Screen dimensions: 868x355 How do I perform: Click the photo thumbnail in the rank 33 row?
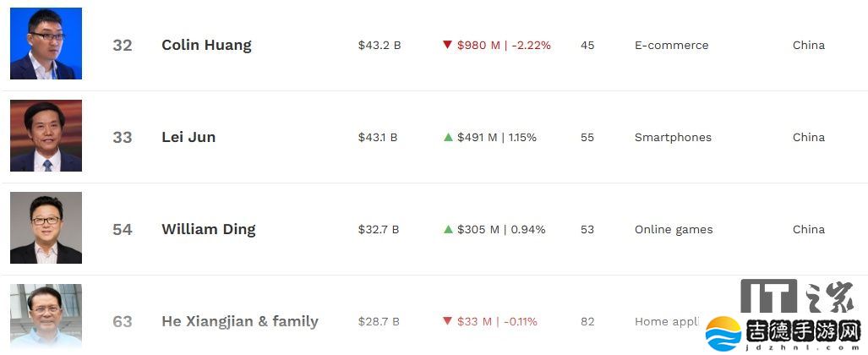(x=46, y=136)
